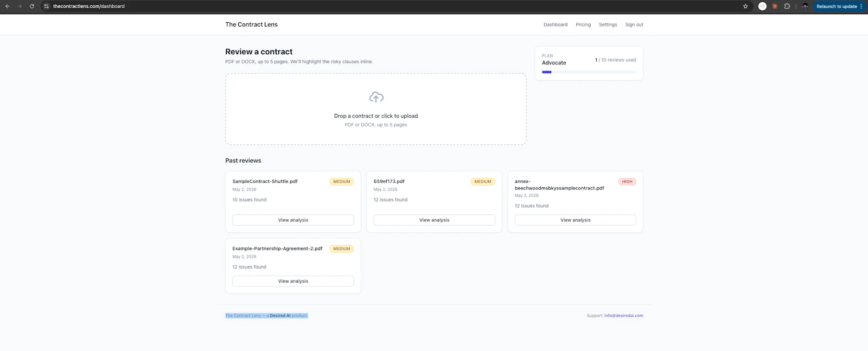The image size is (868, 351).
Task: Click the support email info@desiredai.com
Action: click(x=624, y=316)
